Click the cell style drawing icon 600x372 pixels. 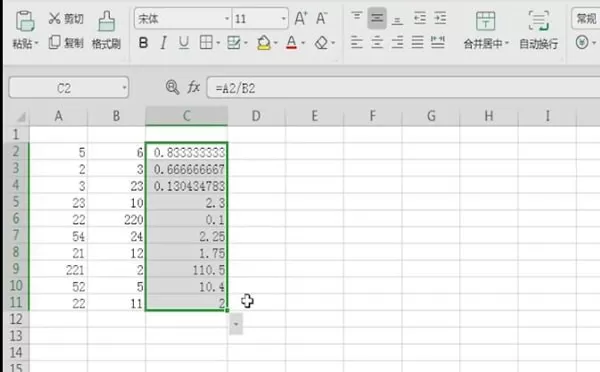click(x=233, y=42)
